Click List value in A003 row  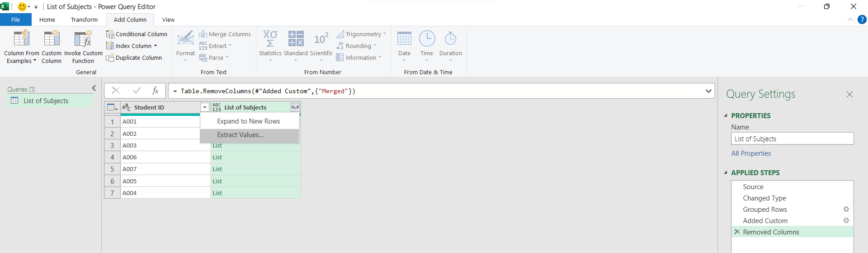[217, 145]
